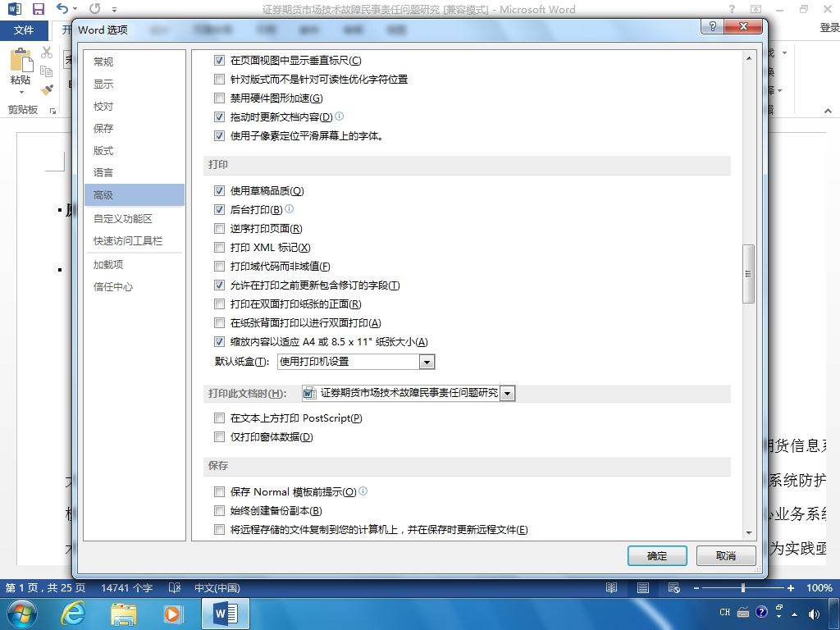Click the Word application icon in title bar

click(15, 8)
